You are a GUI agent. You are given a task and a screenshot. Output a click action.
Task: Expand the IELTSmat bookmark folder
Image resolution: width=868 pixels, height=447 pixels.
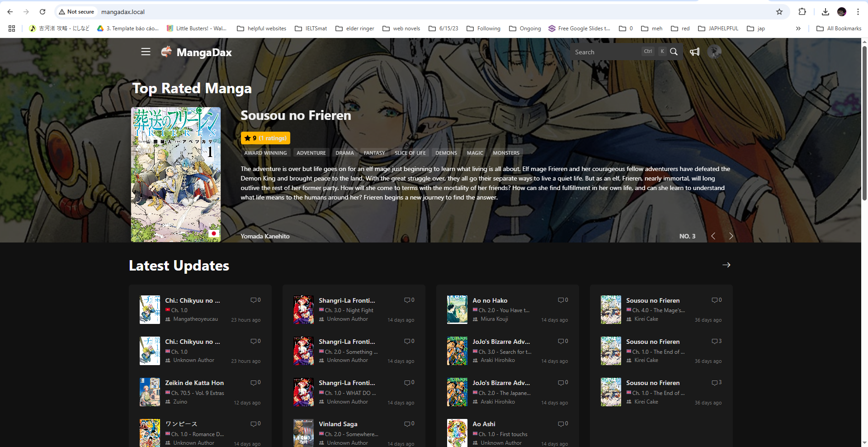(311, 29)
